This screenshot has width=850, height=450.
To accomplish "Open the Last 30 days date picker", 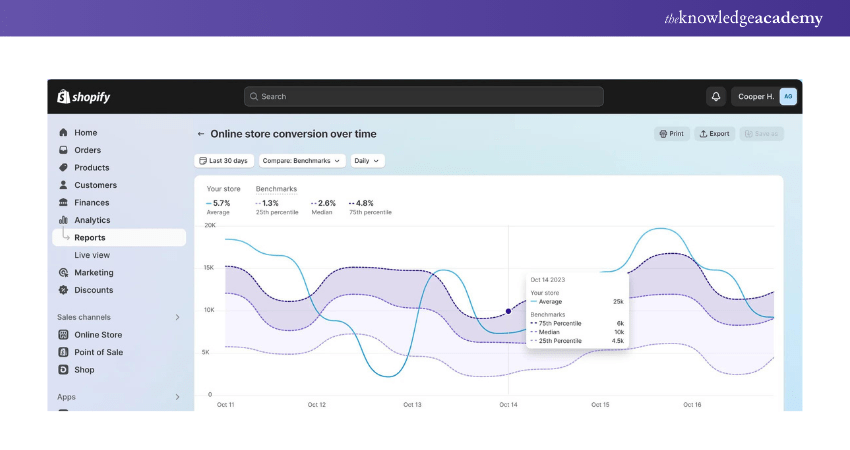I will click(x=224, y=160).
